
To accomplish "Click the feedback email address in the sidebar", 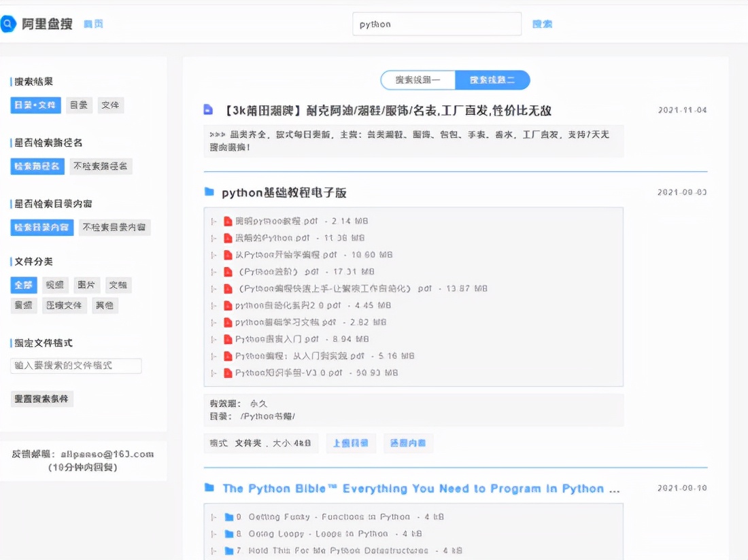I will [107, 455].
